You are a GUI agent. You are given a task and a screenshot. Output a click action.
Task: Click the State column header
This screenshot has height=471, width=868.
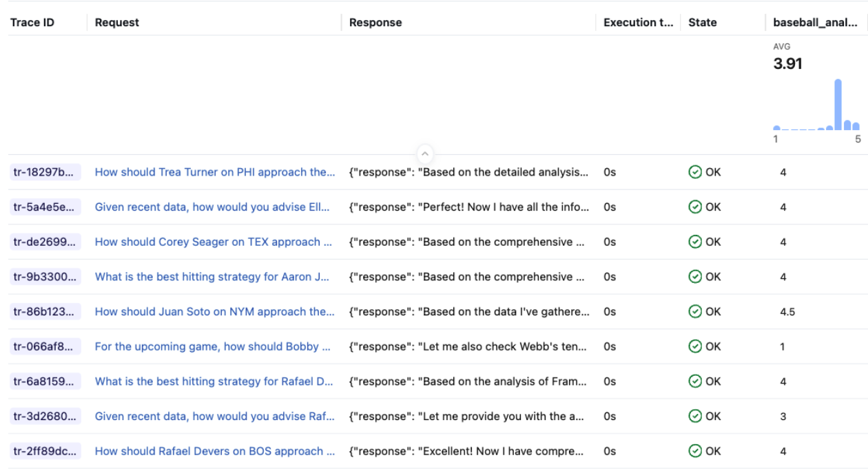(702, 23)
